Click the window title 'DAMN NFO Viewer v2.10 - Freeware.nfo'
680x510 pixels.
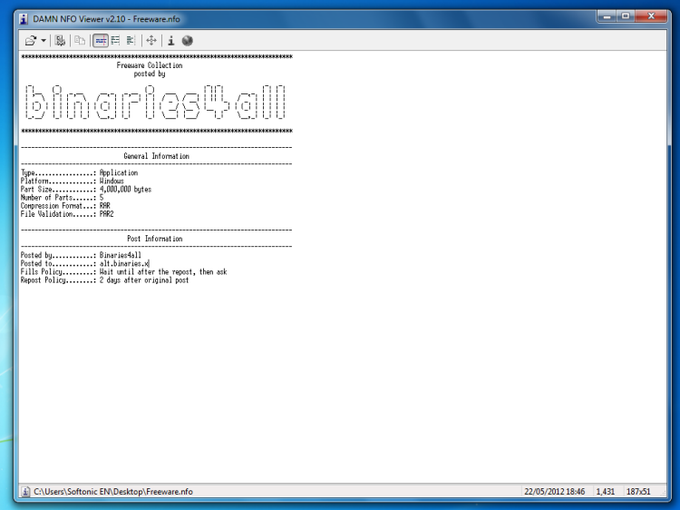[106, 19]
